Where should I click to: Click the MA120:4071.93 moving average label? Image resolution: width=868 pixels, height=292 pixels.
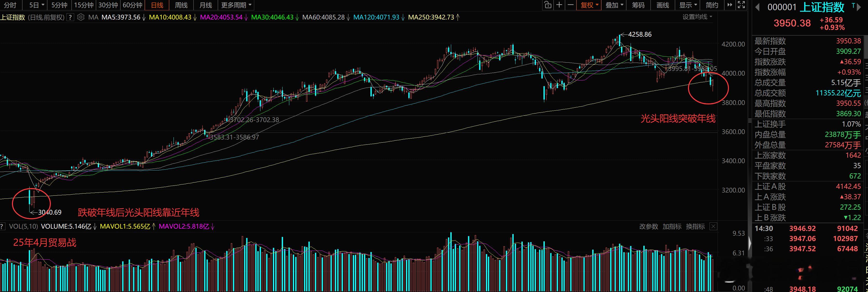tap(376, 17)
